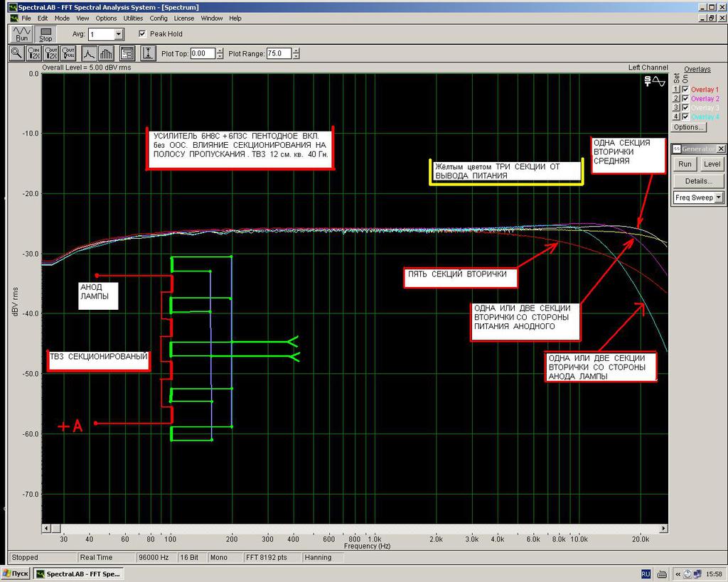Open the Mode menu
The width and height of the screenshot is (728, 582).
click(62, 18)
